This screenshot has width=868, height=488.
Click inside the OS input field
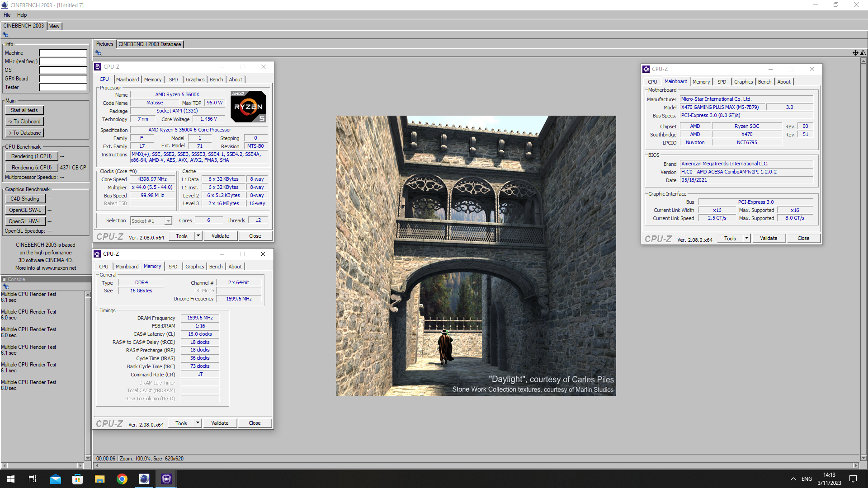63,70
